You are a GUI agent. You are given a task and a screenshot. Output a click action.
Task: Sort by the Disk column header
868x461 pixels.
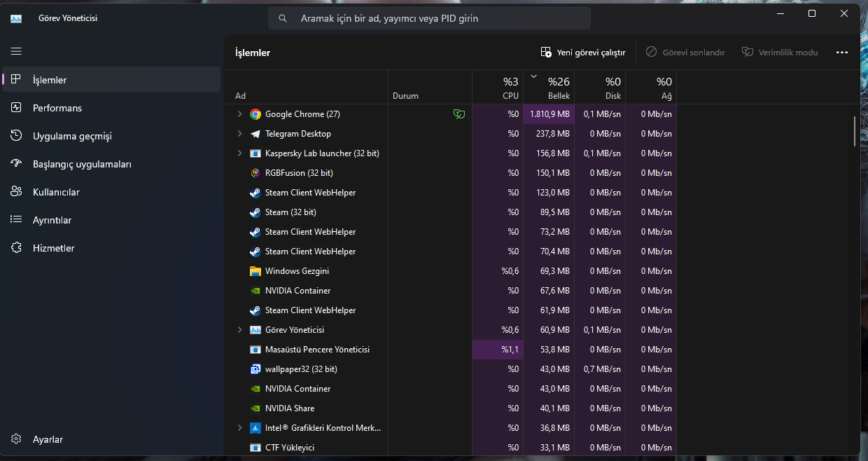click(x=600, y=87)
